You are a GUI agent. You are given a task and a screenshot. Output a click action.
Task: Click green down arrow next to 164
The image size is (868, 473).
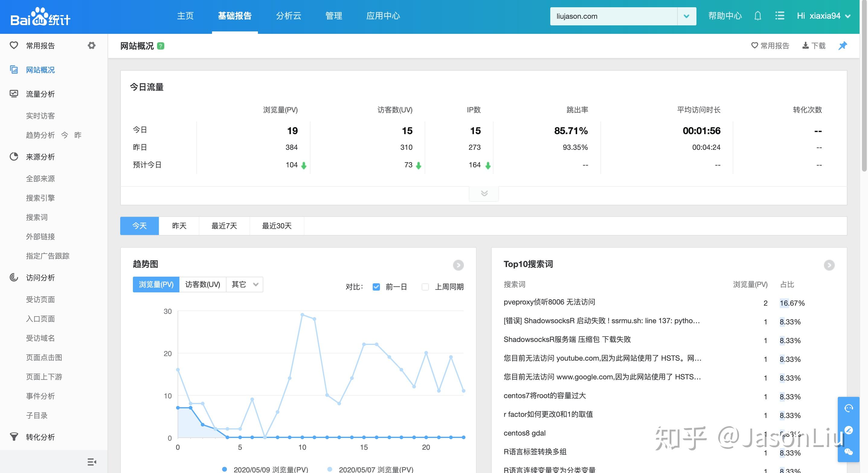[x=488, y=166]
